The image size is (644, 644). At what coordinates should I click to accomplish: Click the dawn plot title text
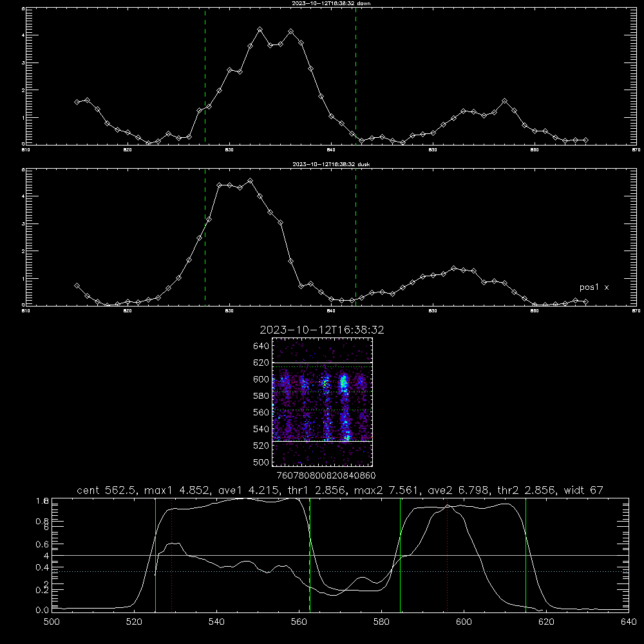point(331,3)
